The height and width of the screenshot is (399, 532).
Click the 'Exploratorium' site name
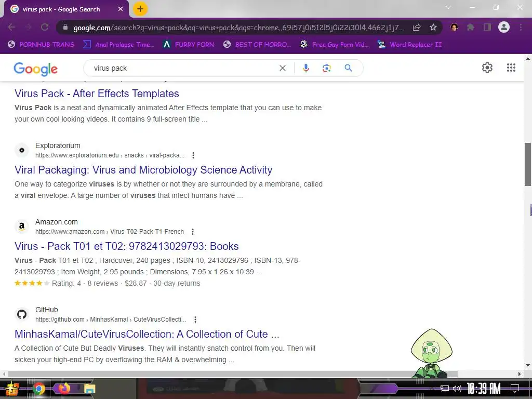click(58, 145)
